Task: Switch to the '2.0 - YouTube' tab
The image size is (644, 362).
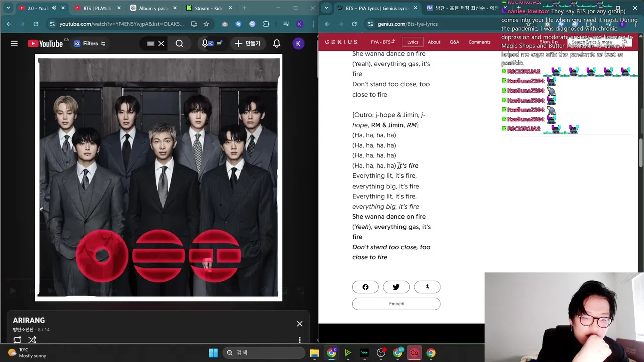Action: (37, 8)
